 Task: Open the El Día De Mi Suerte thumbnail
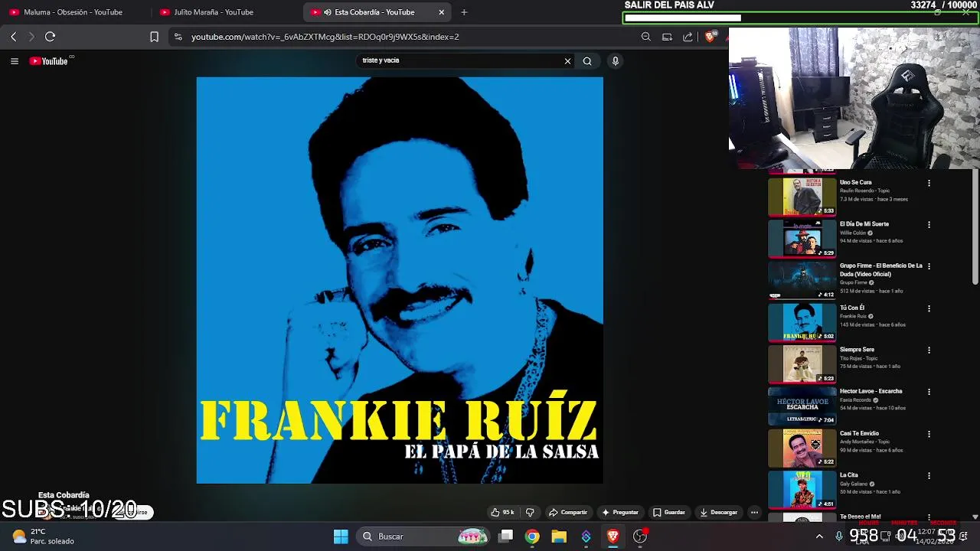(x=802, y=238)
